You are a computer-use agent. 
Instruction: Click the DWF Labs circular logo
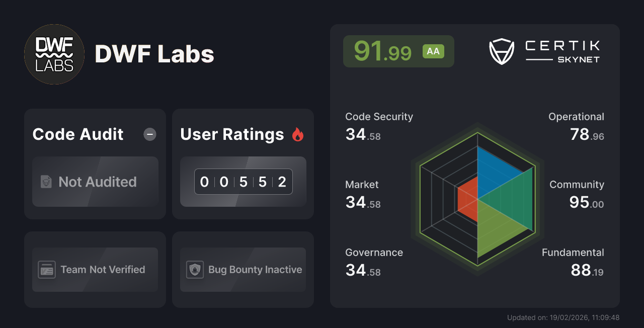(54, 54)
